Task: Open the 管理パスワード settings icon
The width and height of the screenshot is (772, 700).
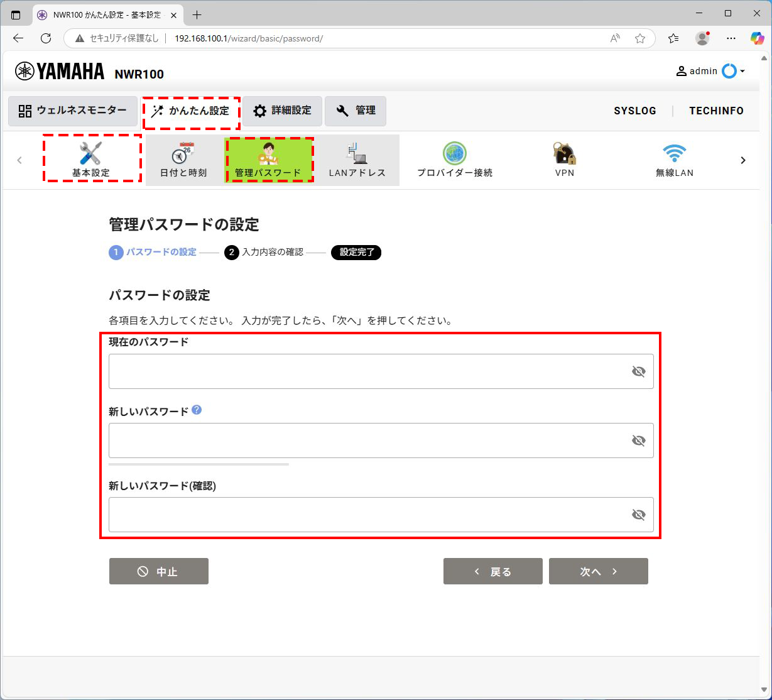Action: pyautogui.click(x=269, y=159)
